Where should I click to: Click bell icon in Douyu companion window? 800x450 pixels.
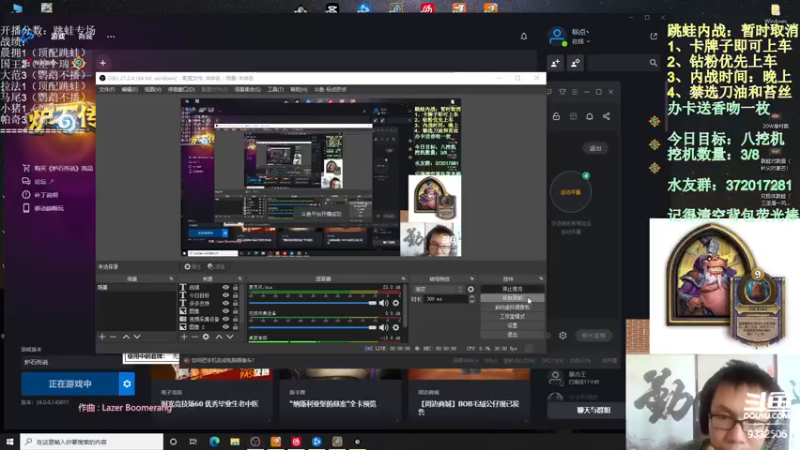pyautogui.click(x=589, y=116)
